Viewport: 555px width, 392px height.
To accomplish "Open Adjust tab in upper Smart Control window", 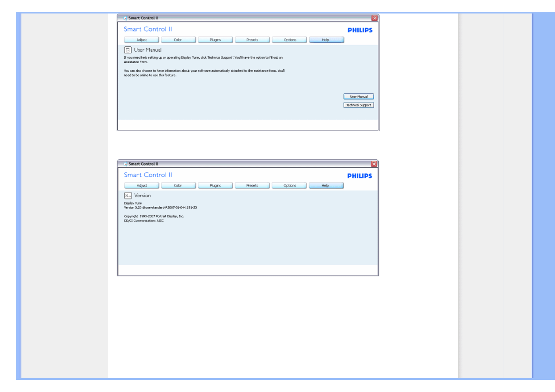I will pos(142,40).
